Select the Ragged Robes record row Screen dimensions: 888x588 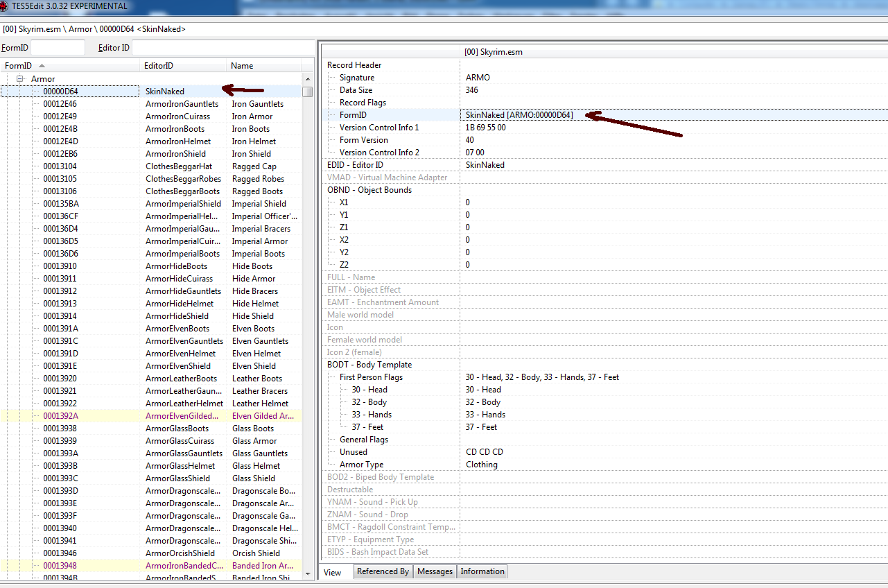tap(151, 178)
